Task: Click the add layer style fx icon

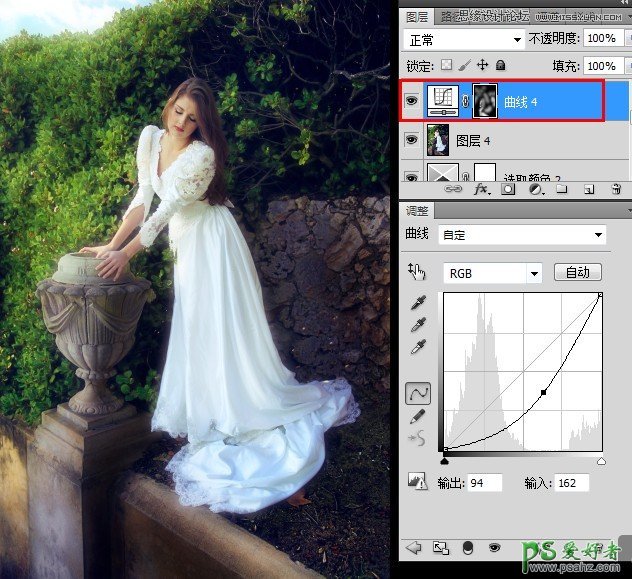Action: coord(481,188)
